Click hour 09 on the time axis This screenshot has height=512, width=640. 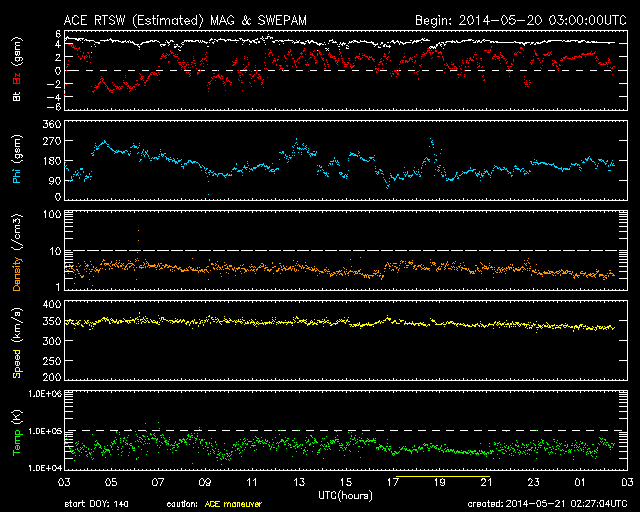204,482
